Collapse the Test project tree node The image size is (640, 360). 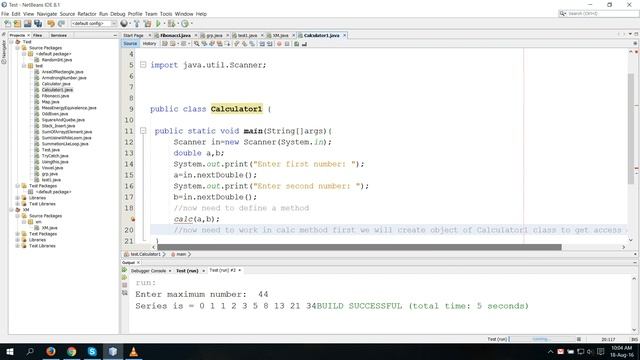[11, 42]
